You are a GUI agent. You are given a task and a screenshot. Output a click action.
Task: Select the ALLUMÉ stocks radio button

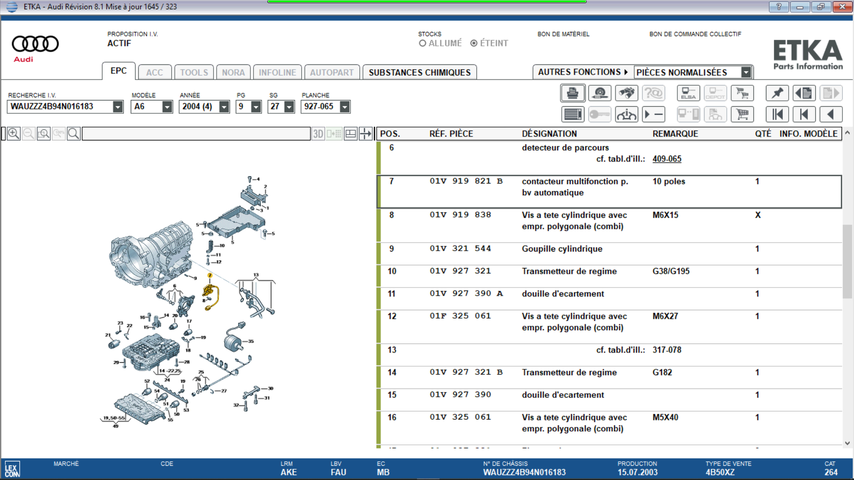pos(423,44)
